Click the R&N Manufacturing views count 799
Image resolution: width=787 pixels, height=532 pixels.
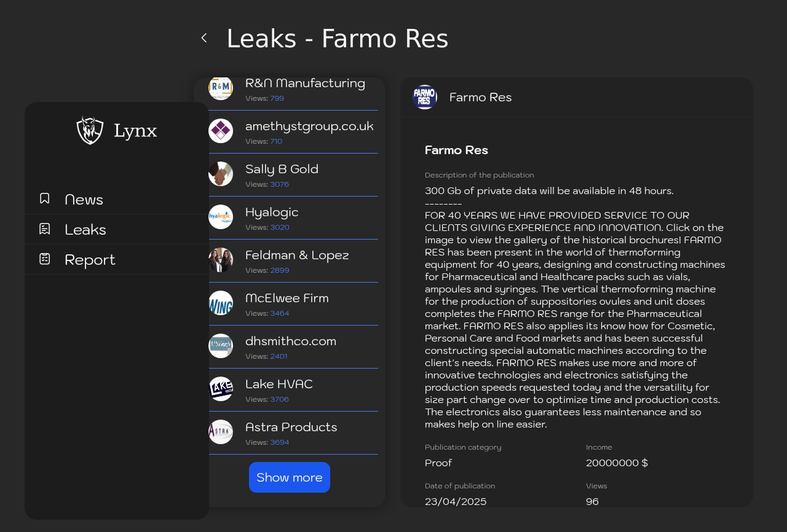(x=277, y=98)
